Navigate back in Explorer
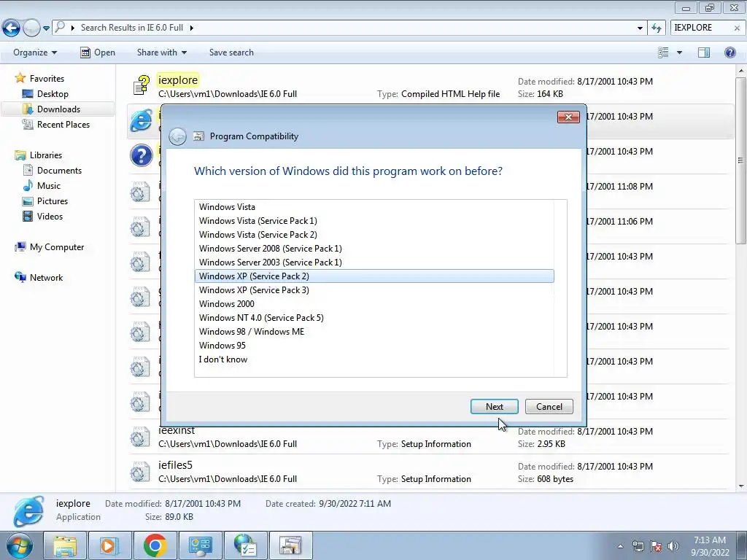 point(12,28)
